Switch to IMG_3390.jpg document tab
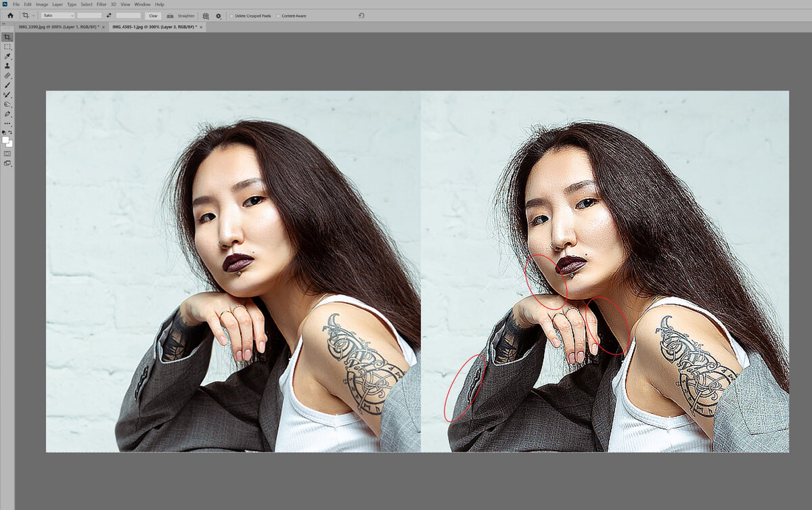The image size is (812, 510). [x=59, y=27]
